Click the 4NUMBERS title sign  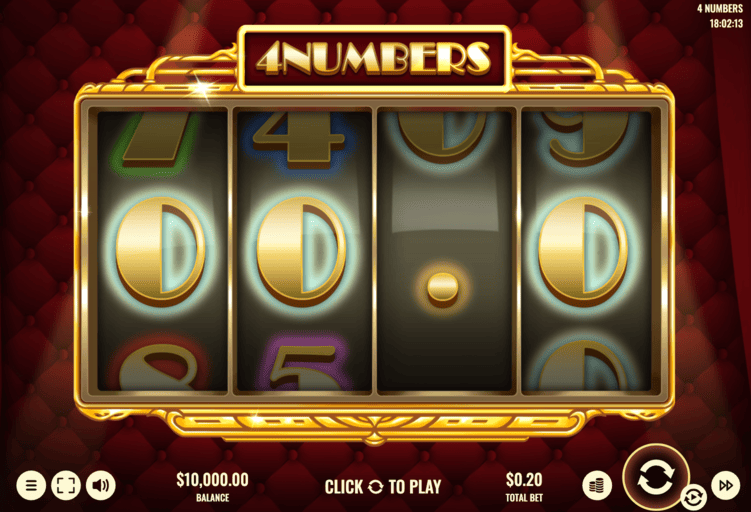click(374, 58)
